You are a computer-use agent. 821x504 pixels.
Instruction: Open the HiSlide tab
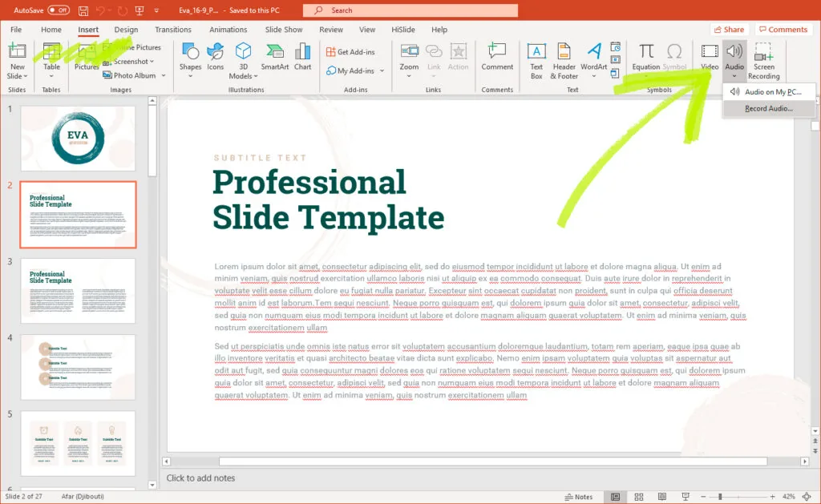pyautogui.click(x=403, y=30)
